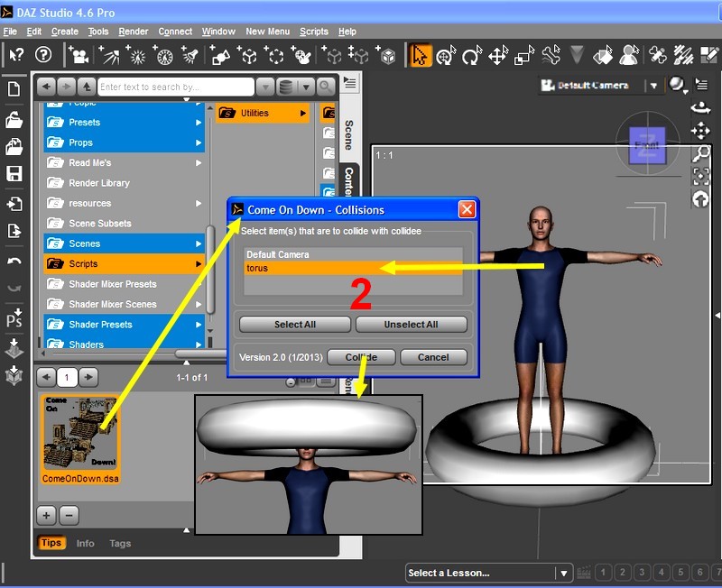
Task: Expand the Shader Presets folder arrow
Action: tap(198, 325)
